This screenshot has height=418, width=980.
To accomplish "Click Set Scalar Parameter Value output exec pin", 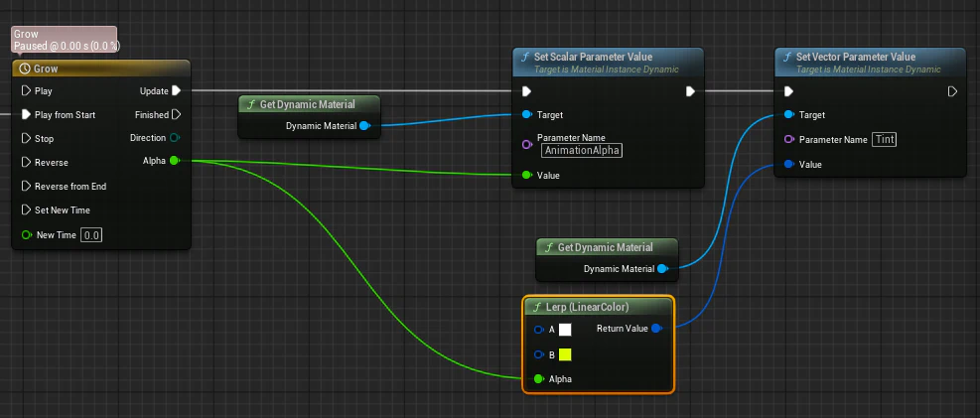I will click(x=690, y=92).
